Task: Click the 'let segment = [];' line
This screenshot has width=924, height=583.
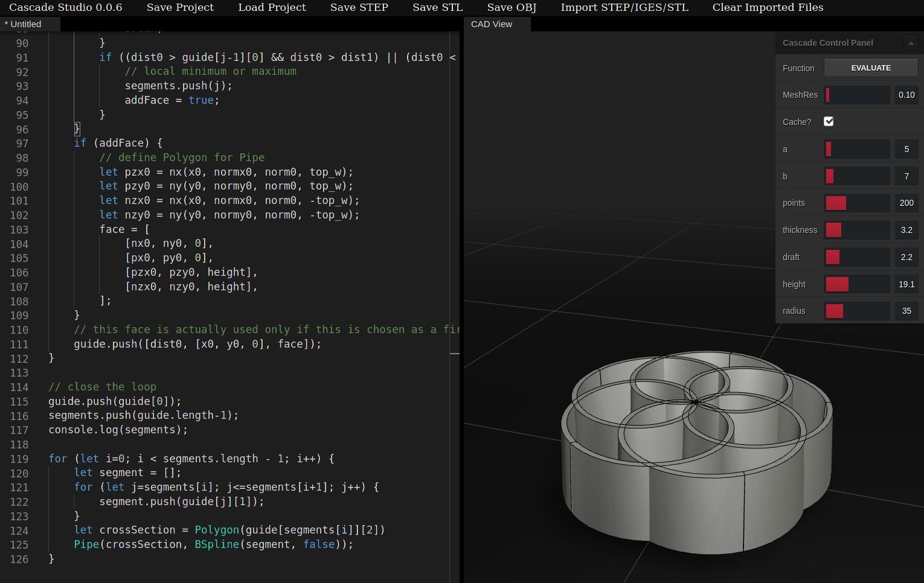Action: pos(127,473)
